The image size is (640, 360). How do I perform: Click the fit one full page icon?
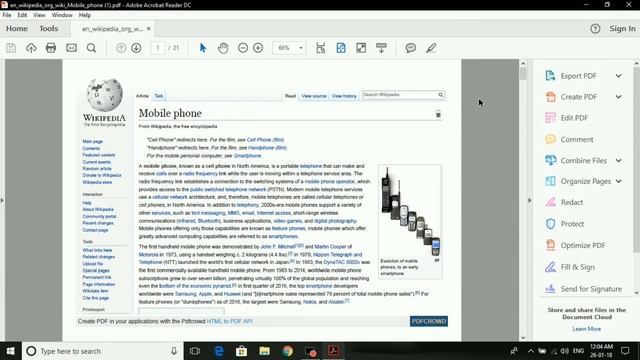coord(341,48)
